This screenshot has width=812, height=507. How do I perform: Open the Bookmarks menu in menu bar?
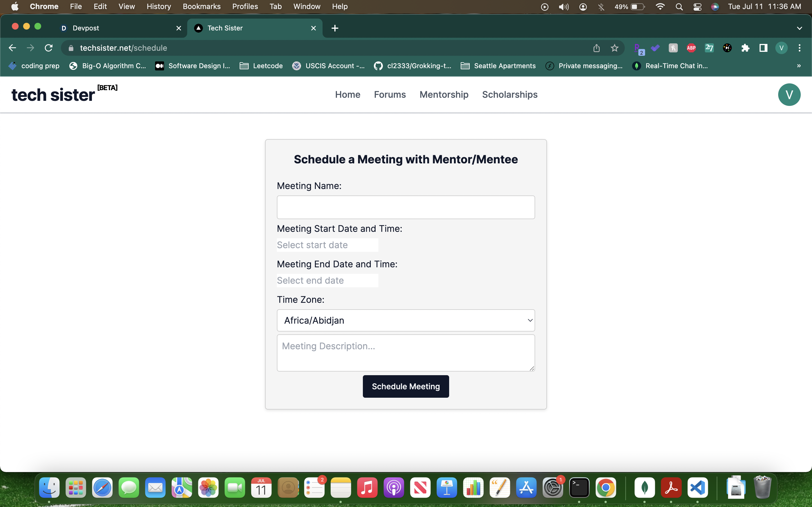click(x=201, y=7)
